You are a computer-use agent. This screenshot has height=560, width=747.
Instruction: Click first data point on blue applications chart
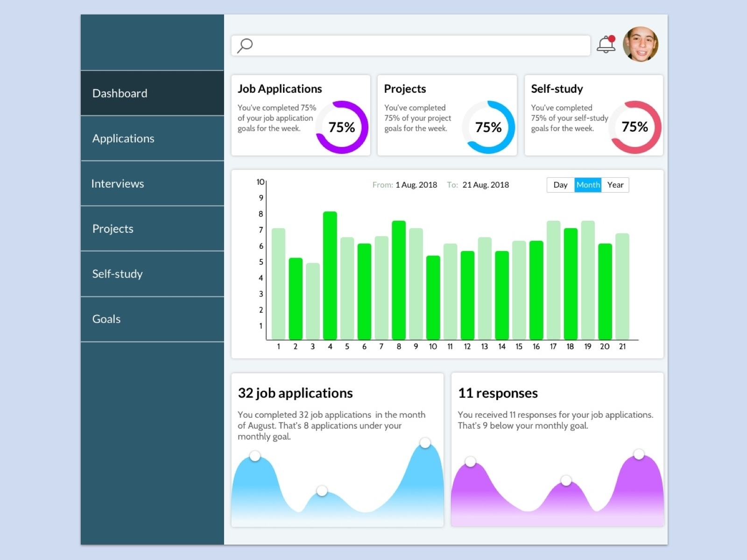tap(255, 456)
